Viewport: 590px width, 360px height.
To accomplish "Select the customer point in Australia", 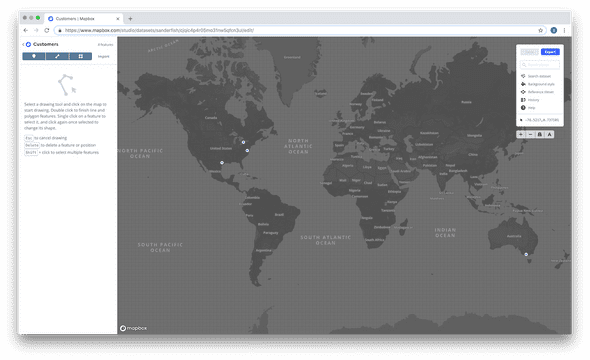I will [x=526, y=255].
